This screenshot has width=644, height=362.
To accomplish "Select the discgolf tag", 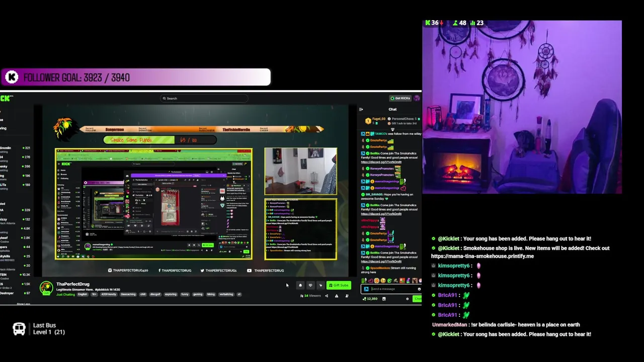I will (x=155, y=294).
